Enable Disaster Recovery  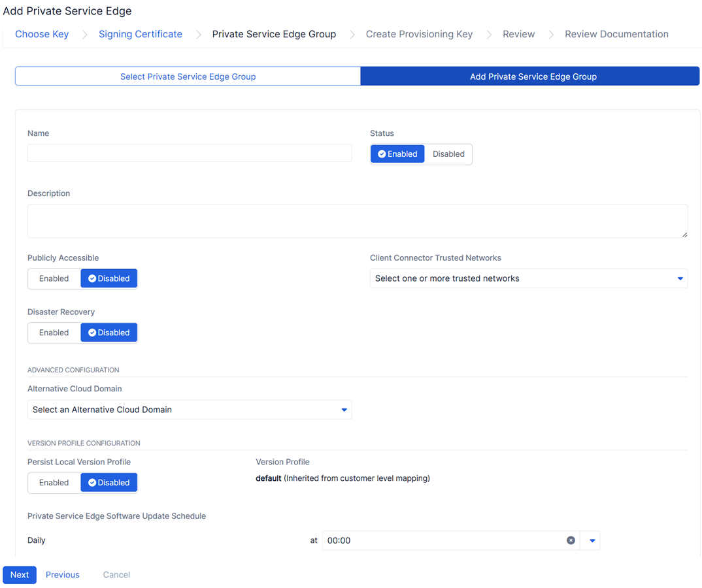54,333
